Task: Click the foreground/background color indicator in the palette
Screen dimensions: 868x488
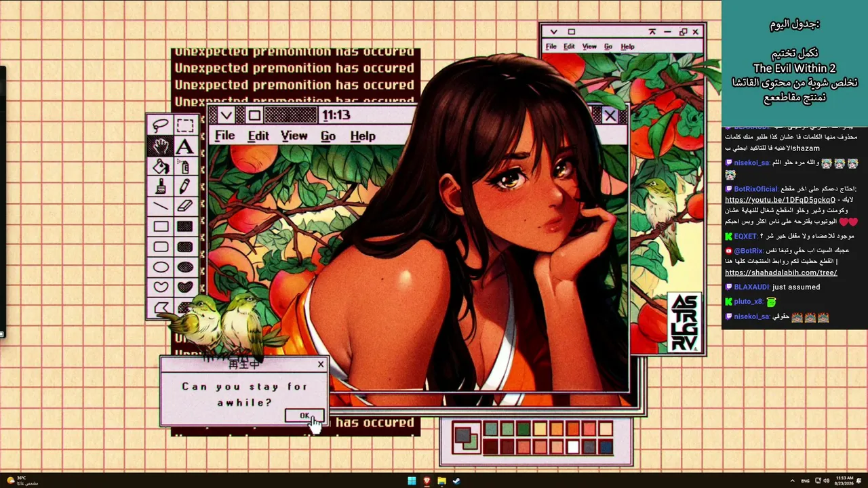Action: click(466, 437)
